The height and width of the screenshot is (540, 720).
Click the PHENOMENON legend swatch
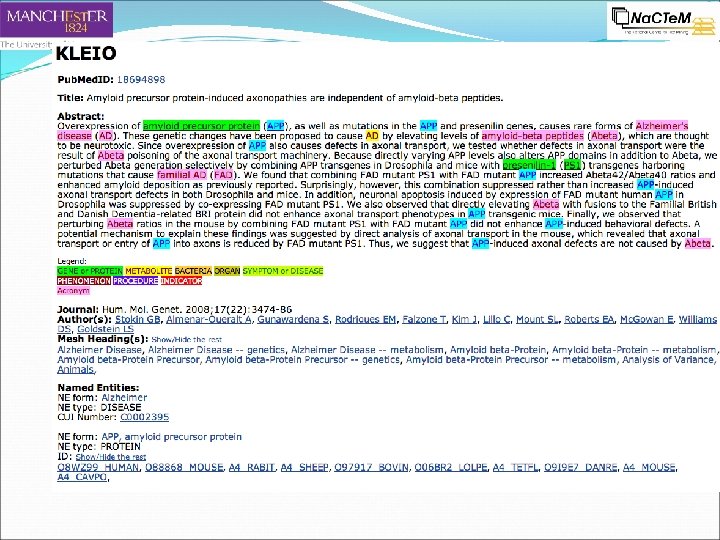tap(84, 281)
